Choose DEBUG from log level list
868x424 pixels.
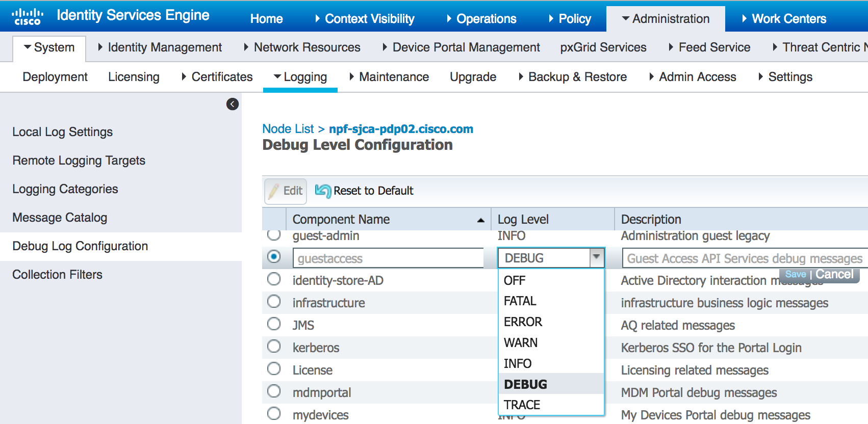[x=551, y=384]
